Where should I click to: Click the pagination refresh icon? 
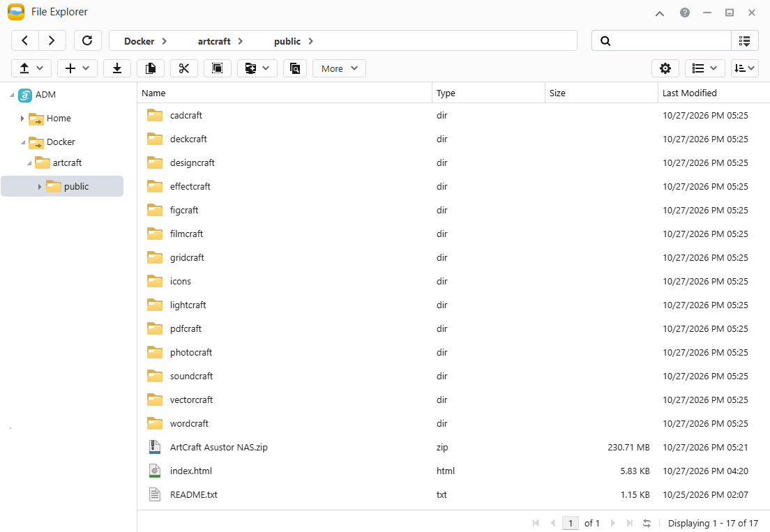[x=647, y=523]
